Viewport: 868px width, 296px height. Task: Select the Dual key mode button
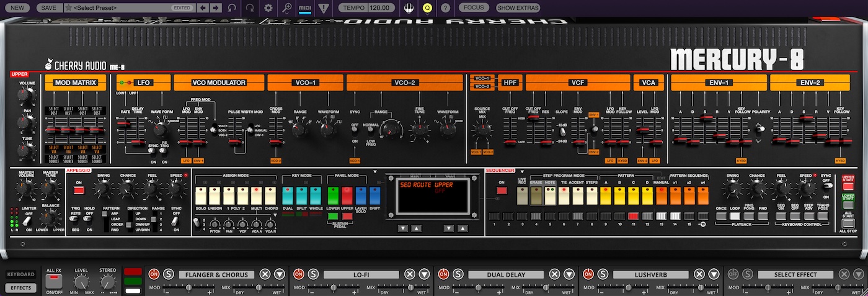point(288,195)
